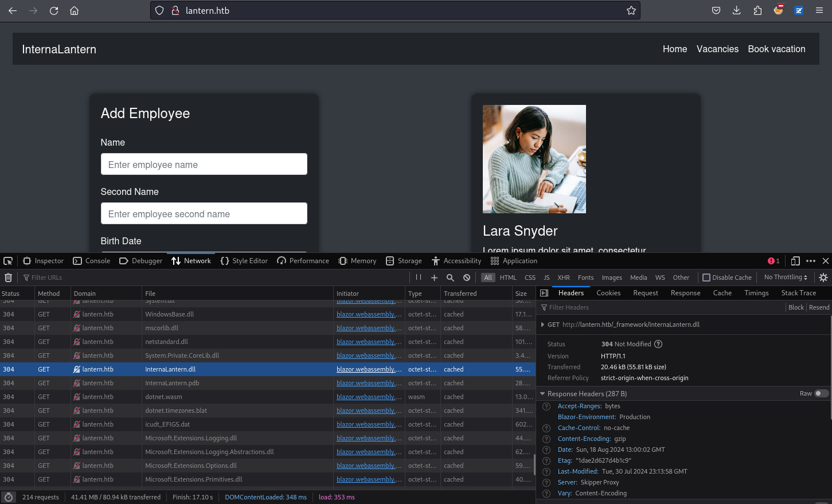Open the extensions puzzle icon

tap(757, 10)
